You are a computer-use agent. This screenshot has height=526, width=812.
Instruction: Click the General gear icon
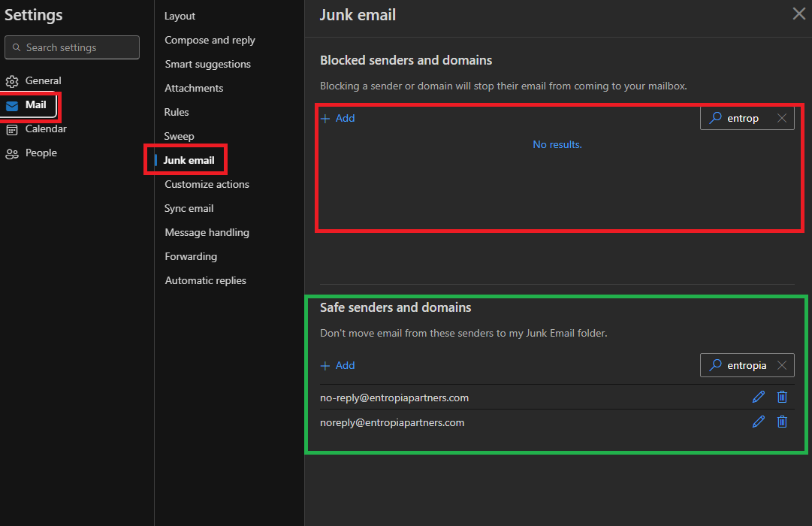click(x=12, y=81)
